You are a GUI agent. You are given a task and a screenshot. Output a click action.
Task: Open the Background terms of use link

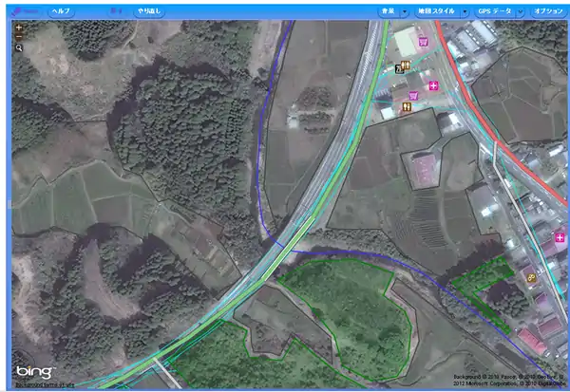(x=44, y=383)
